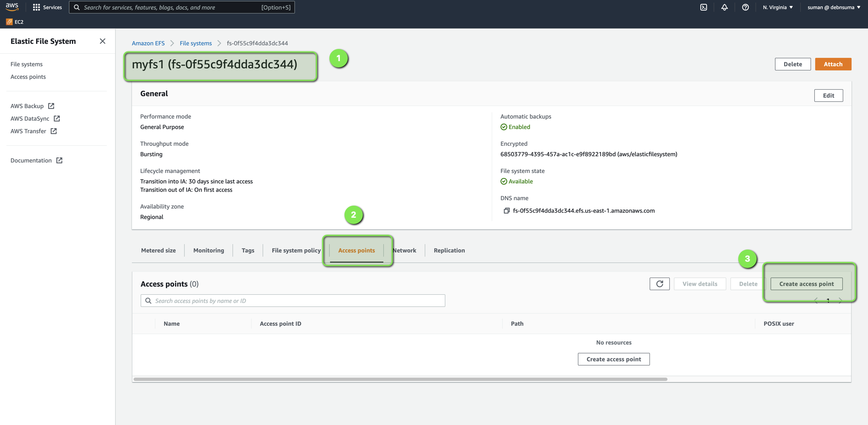The height and width of the screenshot is (425, 868).
Task: Open the notifications bell
Action: (x=724, y=7)
